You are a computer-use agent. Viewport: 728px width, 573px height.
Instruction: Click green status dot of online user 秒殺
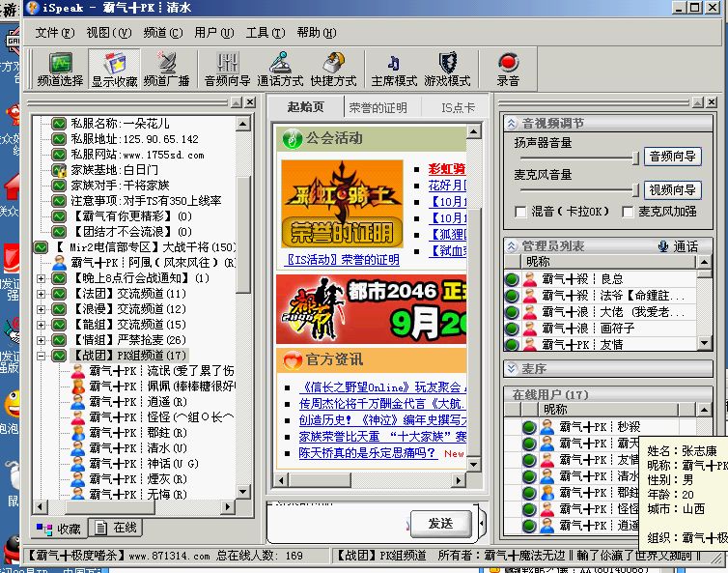(529, 427)
